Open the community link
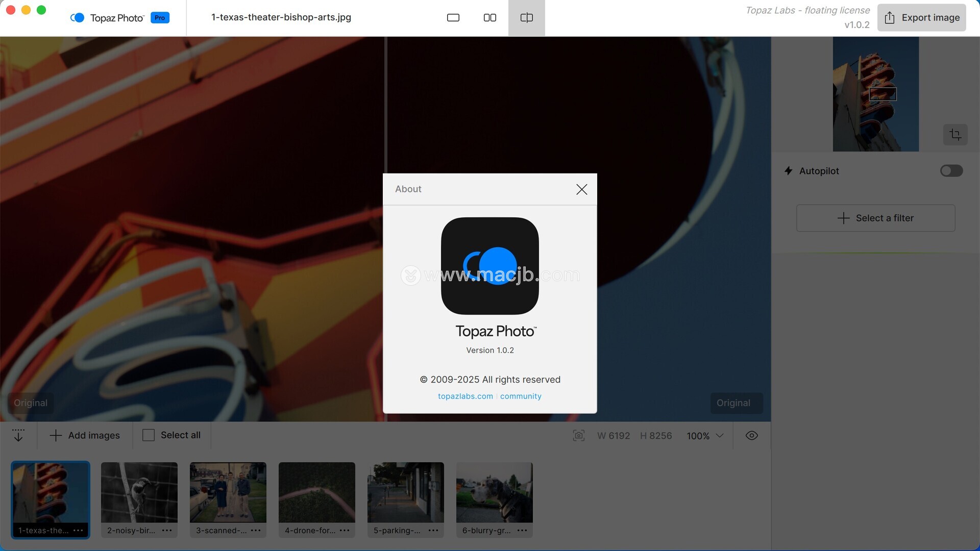Screen dimensions: 980x551 click(x=521, y=396)
